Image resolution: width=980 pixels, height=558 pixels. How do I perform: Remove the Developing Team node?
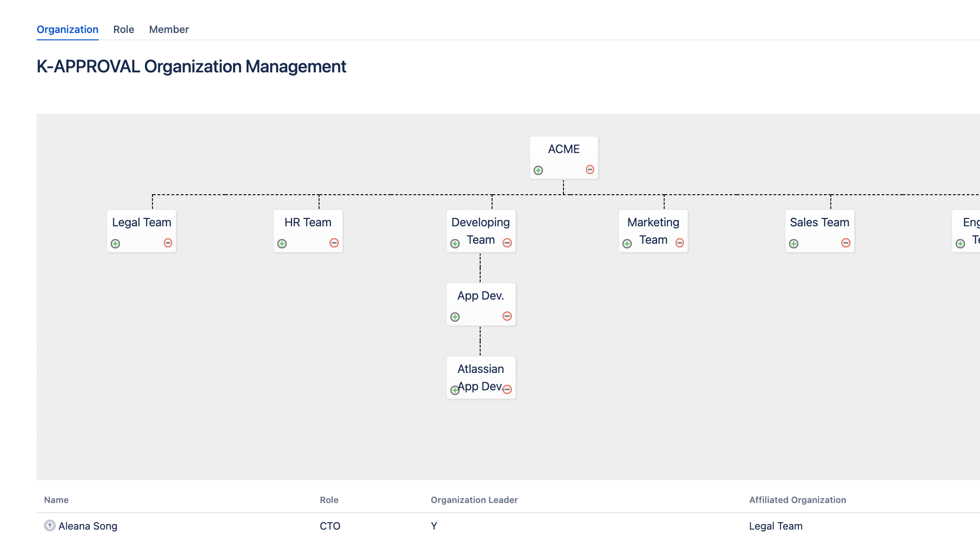[x=507, y=243]
